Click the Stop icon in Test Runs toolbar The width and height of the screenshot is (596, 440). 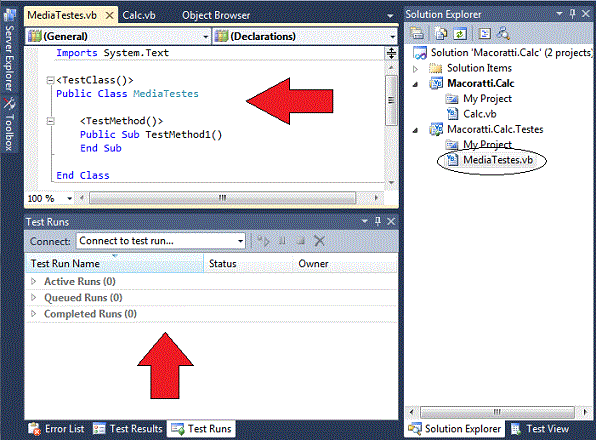(301, 241)
